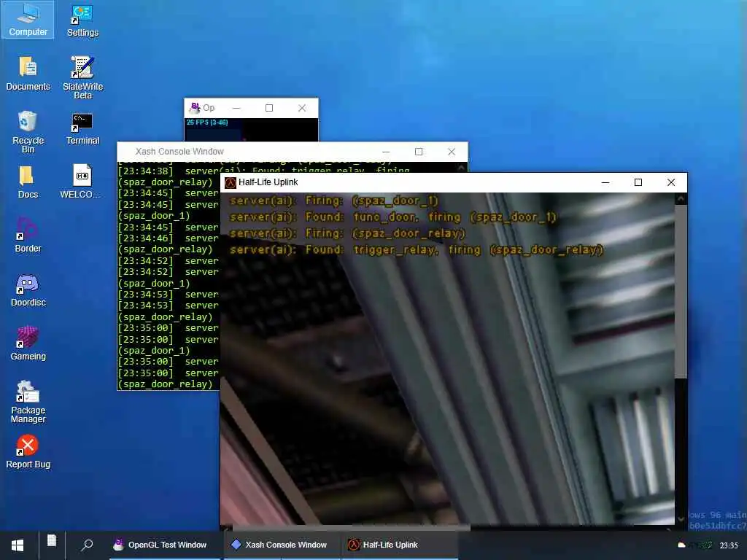Screen dimensions: 747x560
Task: Switch to OpenGL Test Window taskbar button
Action: coord(166,545)
